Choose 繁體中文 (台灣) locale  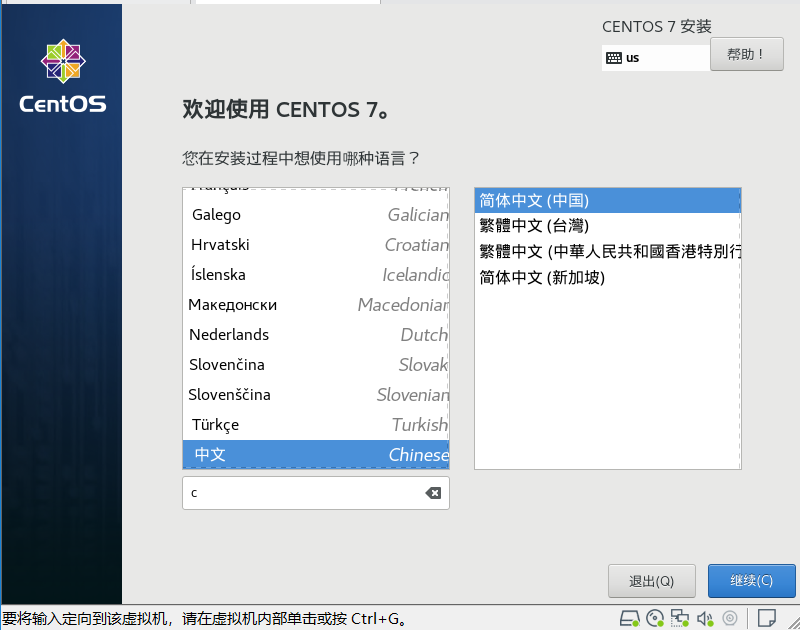point(608,226)
